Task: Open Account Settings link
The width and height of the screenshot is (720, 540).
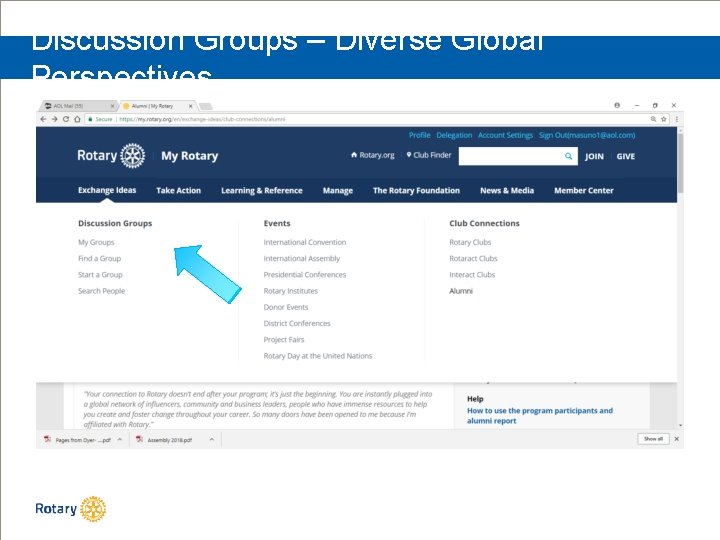Action: (505, 135)
